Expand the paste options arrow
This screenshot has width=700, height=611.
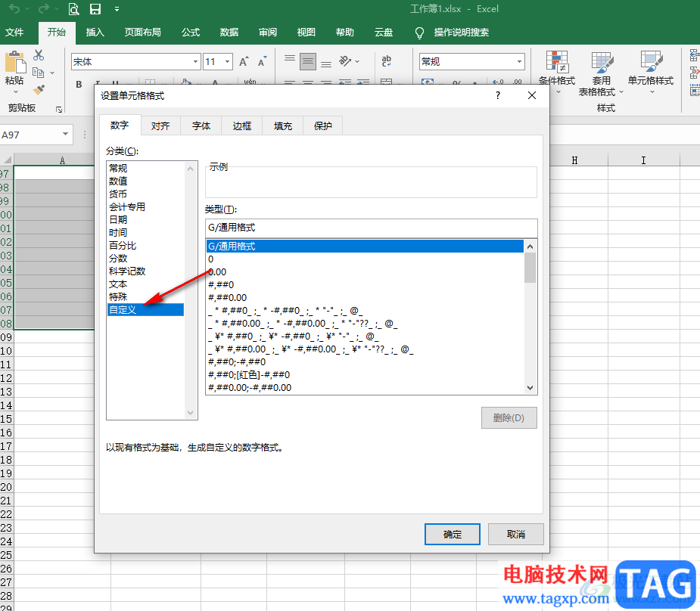[x=16, y=91]
